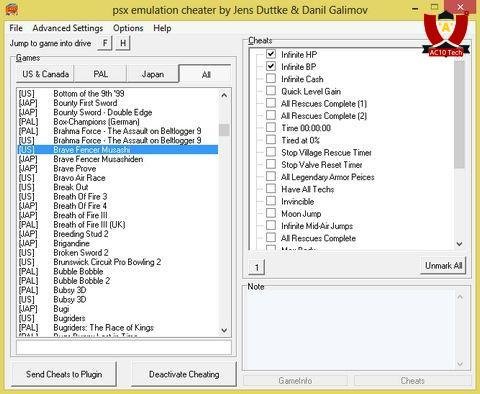Open the Advanced Settings menu
The image size is (480, 394).
[68, 28]
